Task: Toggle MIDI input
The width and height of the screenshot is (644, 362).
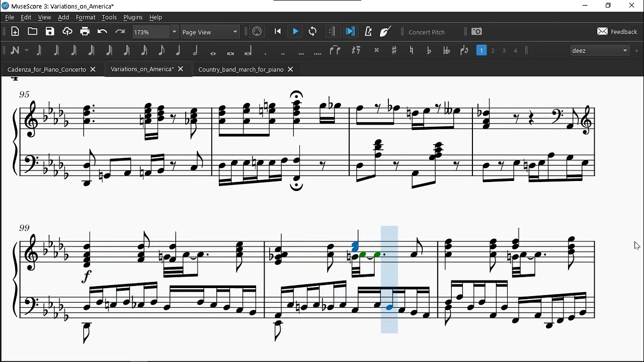Action: [257, 32]
